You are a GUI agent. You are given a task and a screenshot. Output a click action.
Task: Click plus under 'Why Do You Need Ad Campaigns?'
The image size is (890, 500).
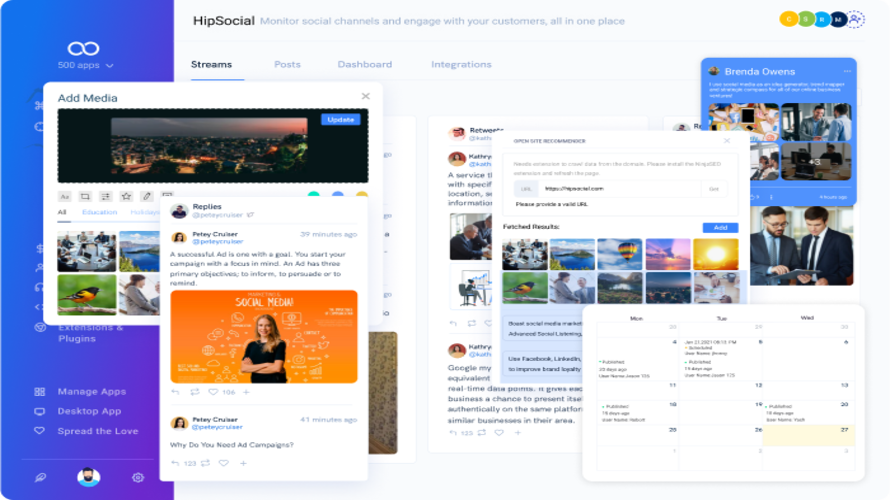243,463
